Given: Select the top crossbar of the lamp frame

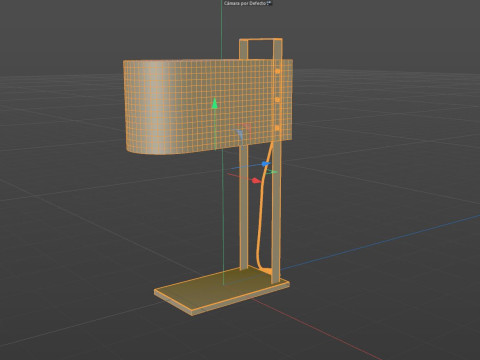Looking at the screenshot, I should click(x=261, y=40).
